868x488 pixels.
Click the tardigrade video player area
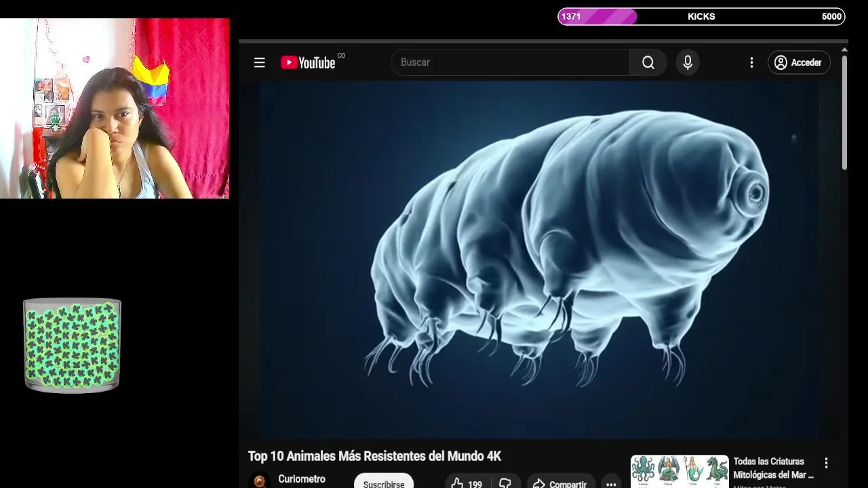(539, 260)
